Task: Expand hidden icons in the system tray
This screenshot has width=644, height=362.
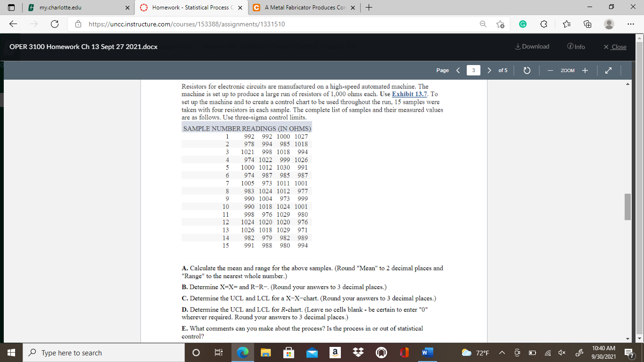Action: (503, 352)
